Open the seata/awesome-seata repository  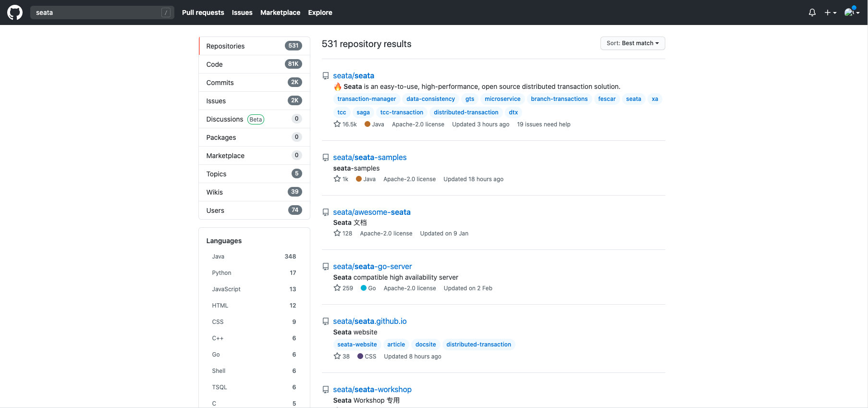[372, 212]
